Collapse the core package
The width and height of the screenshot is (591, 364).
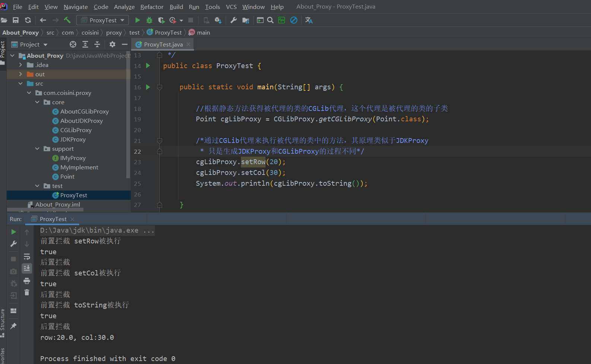tap(37, 102)
